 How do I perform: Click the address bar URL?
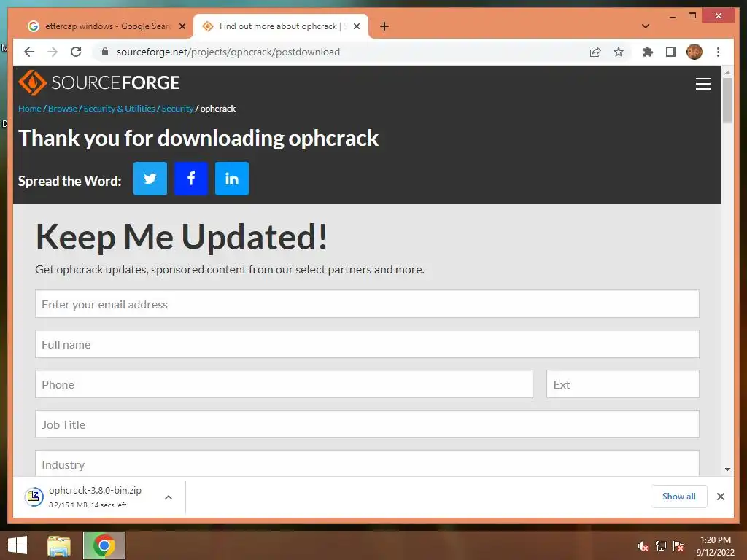tap(228, 52)
